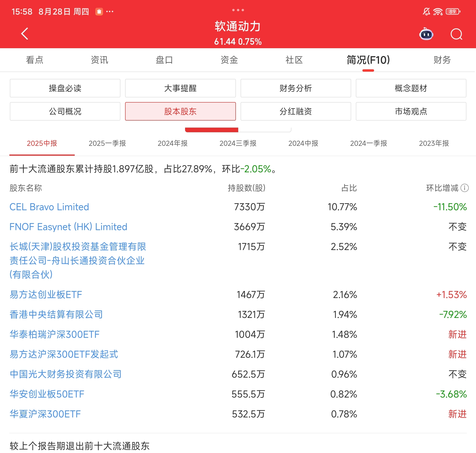Tap the 较上个报告期退出前十大流通股东 heading
Viewport: 476px width, 453px height.
tap(79, 446)
